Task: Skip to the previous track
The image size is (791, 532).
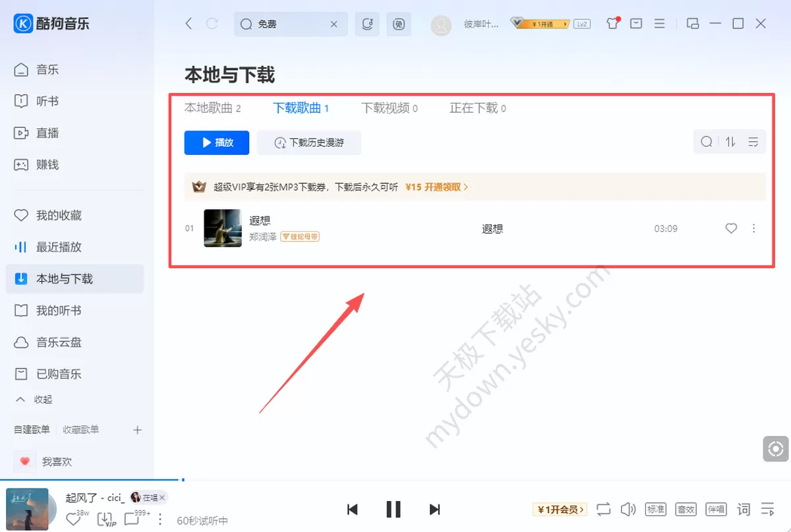Action: coord(353,509)
